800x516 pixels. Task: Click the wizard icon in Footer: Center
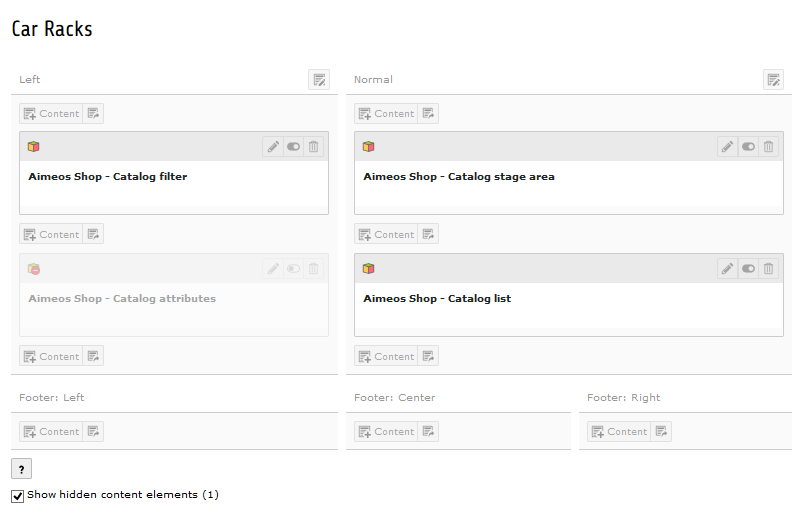click(428, 431)
